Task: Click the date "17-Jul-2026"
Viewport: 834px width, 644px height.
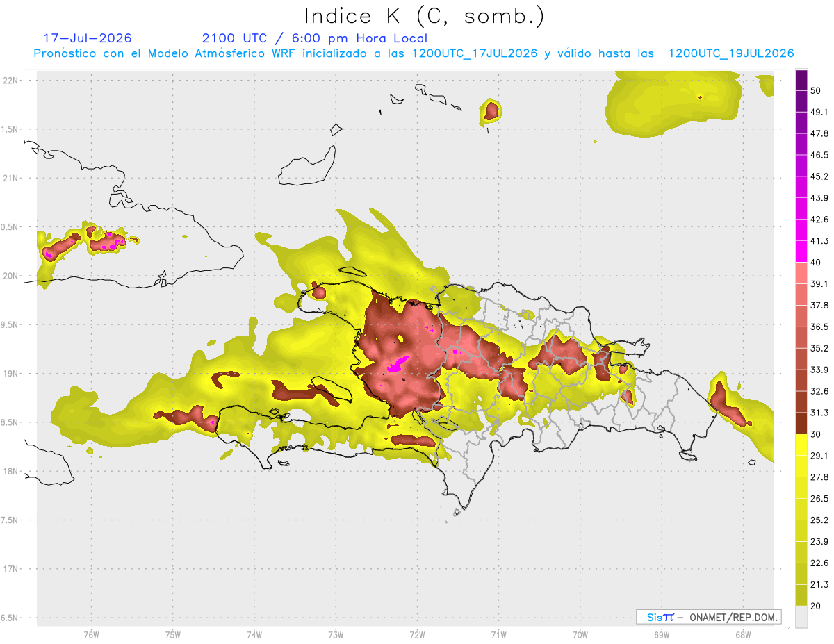Action: tap(88, 38)
